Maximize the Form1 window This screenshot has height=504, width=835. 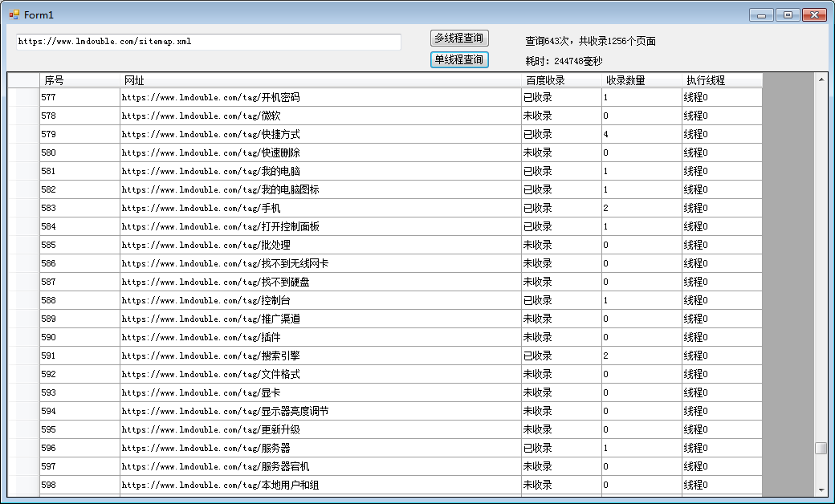point(788,15)
